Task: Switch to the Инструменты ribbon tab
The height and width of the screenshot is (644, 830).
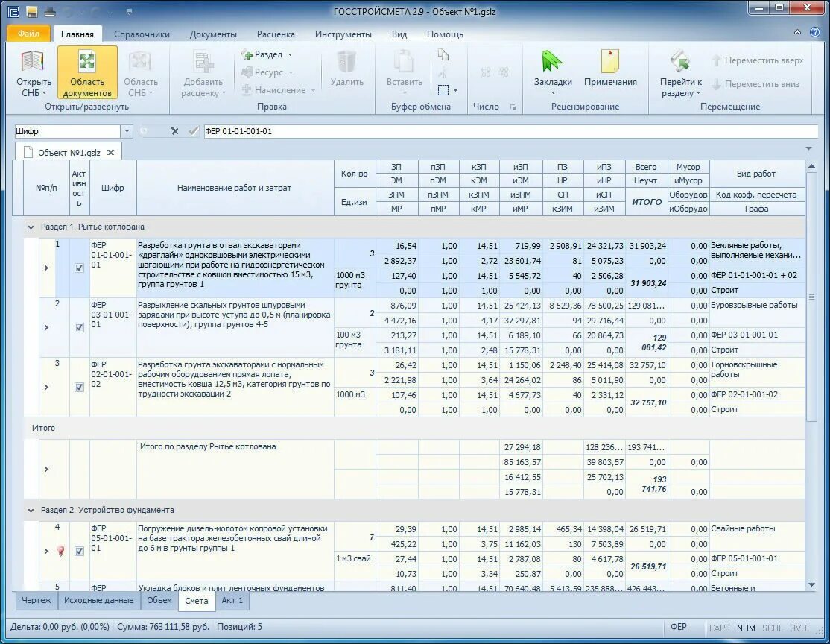Action: pos(343,34)
